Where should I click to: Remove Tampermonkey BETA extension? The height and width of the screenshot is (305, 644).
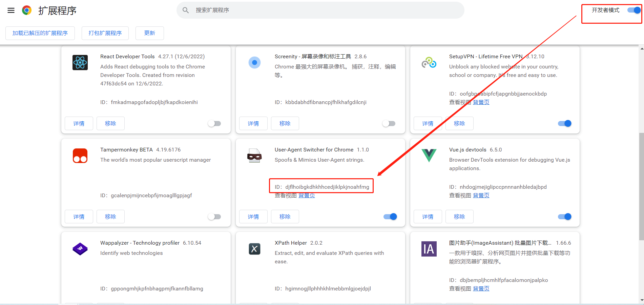pyautogui.click(x=110, y=217)
